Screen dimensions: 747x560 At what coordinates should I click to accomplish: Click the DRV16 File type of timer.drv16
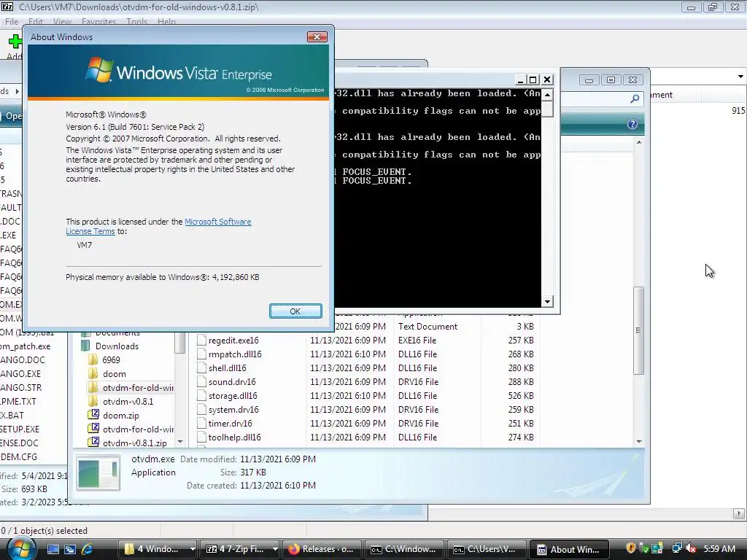(418, 423)
